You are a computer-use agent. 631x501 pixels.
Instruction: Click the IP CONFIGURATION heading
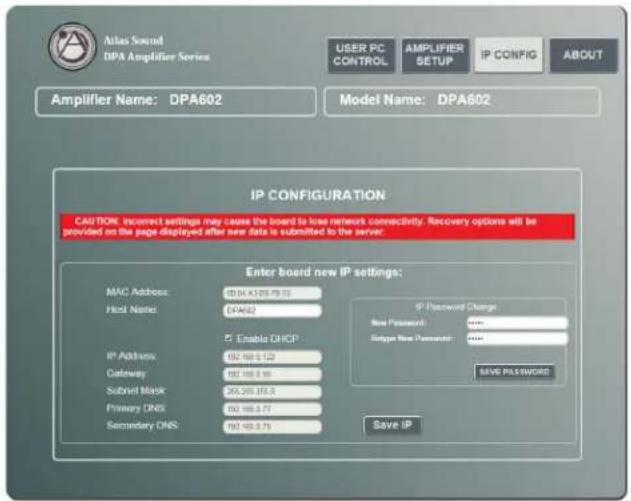(x=318, y=195)
